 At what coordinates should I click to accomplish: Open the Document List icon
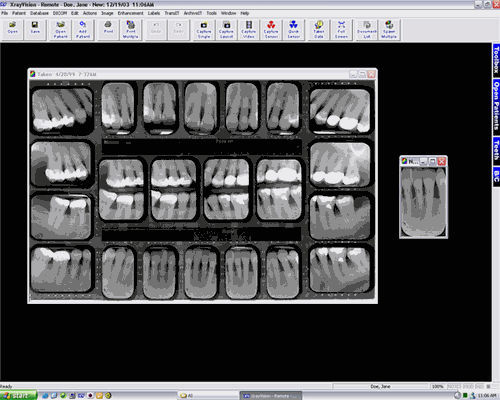tap(367, 30)
